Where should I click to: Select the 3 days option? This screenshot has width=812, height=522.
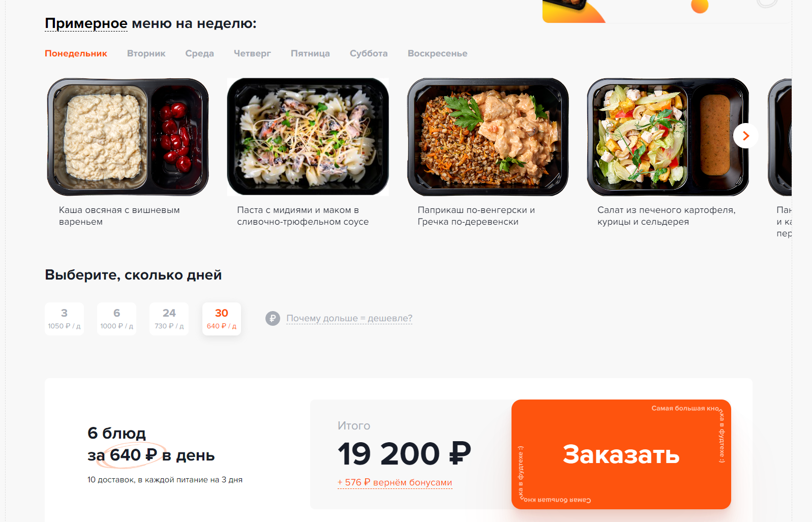tap(64, 319)
